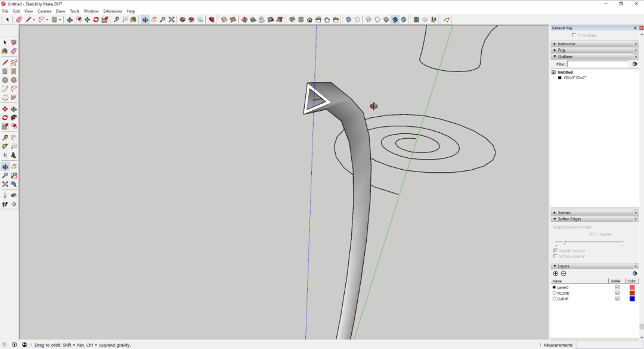This screenshot has width=644, height=349.
Task: Activate the Tape Measure tool in left toolbar
Action: (x=5, y=138)
